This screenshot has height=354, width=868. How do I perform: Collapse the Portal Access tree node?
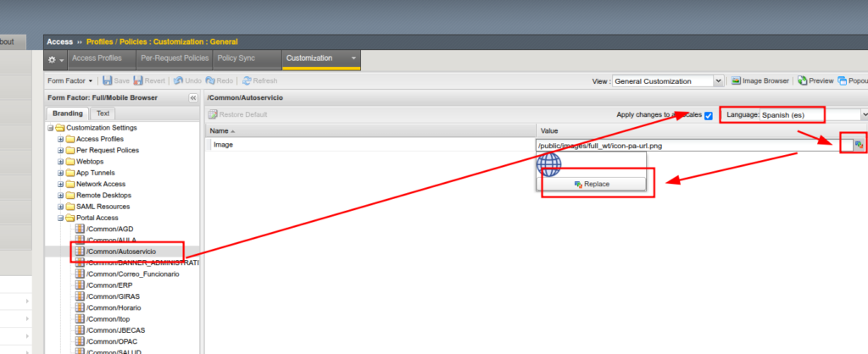(60, 218)
